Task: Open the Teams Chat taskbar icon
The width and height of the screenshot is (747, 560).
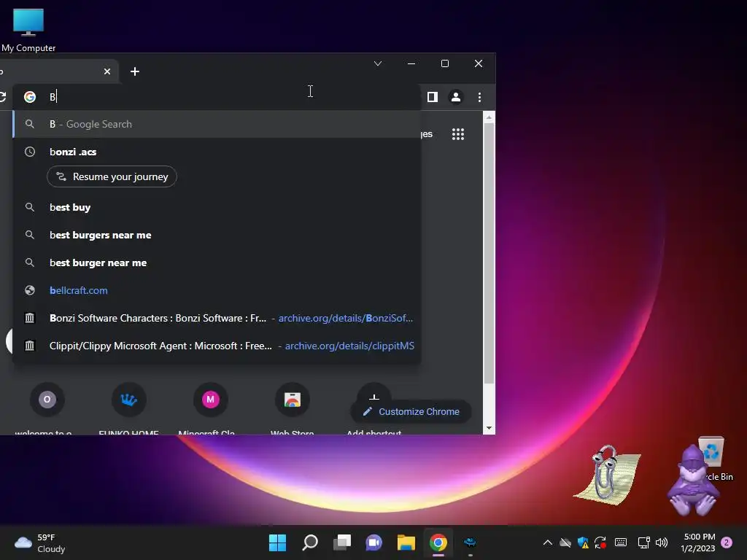Action: (x=374, y=542)
